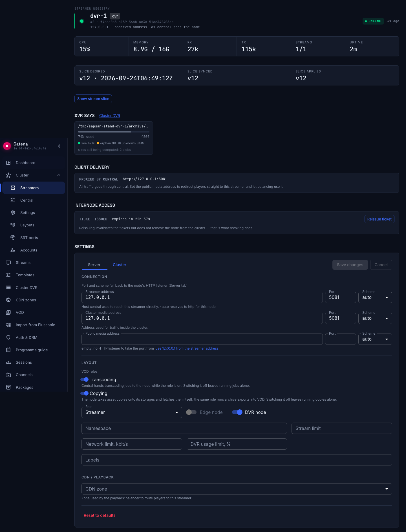The height and width of the screenshot is (532, 406).
Task: Click the Cluster network icon
Action: tap(8, 175)
